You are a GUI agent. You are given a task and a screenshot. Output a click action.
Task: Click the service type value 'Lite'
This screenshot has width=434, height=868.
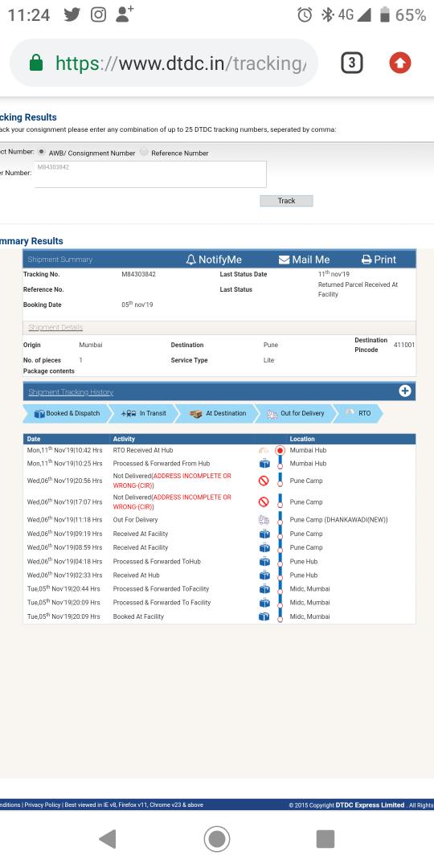click(x=268, y=360)
